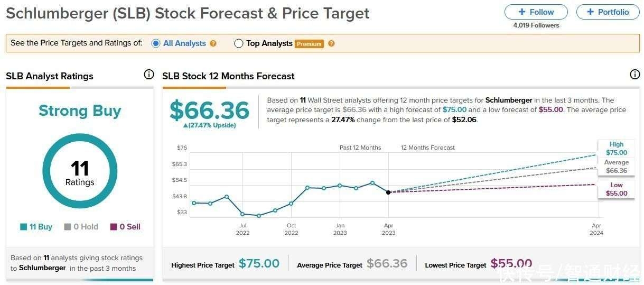Click the Average $66.36 forecast label

coord(616,167)
